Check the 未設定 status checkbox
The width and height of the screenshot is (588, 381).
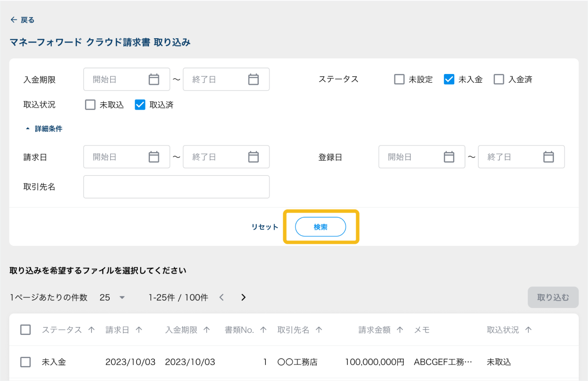coord(399,79)
